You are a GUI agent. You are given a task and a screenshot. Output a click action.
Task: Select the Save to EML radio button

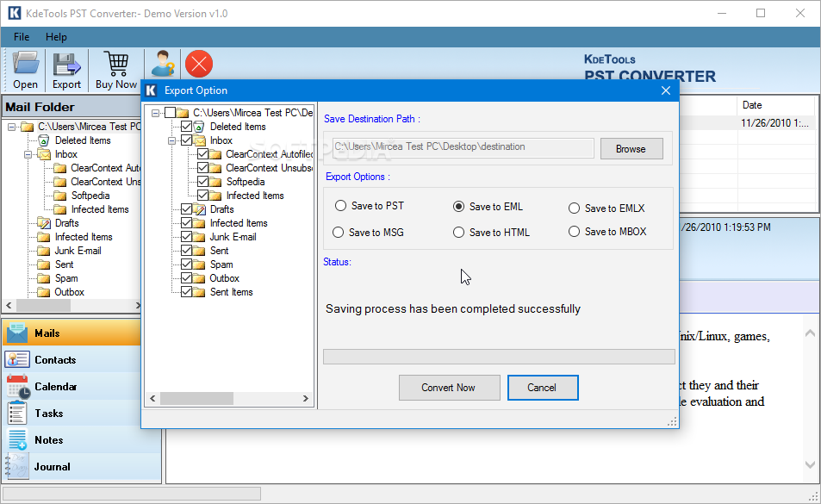458,206
